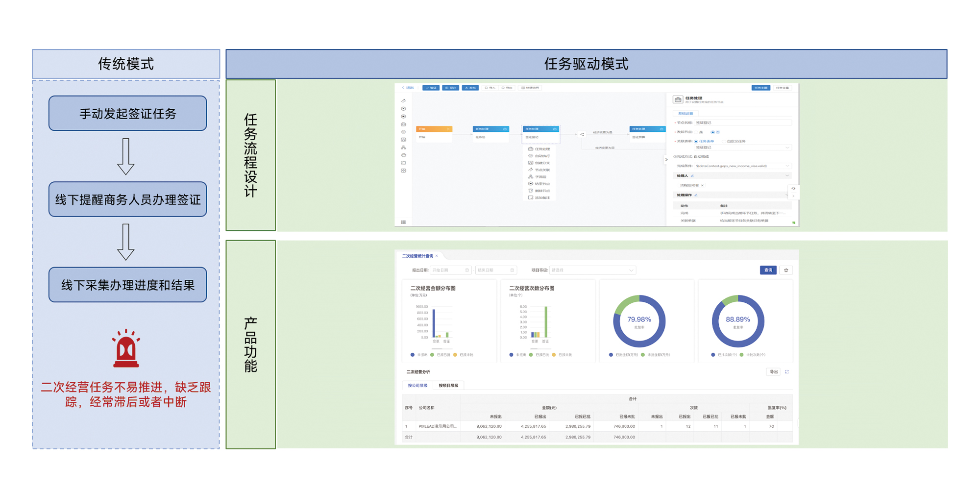This screenshot has height=490, width=980.
Task: Select the 删除节点 option icon
Action: [x=530, y=191]
